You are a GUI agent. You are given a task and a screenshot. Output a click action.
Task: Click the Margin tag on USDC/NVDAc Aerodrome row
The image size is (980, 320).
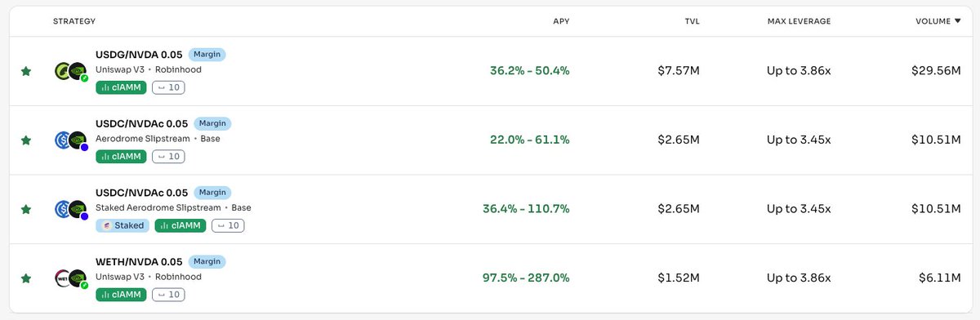[x=212, y=124]
